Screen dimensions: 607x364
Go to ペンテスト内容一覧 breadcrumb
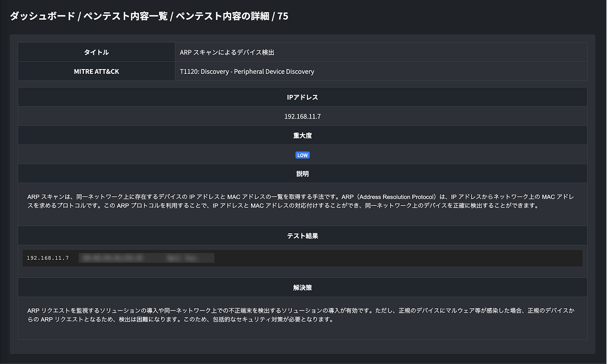click(125, 17)
